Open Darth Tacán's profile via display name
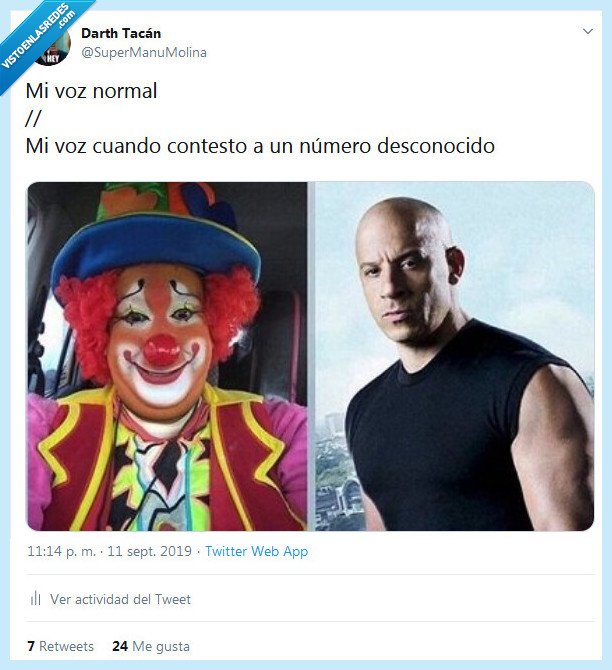The height and width of the screenshot is (670, 612). coord(121,33)
